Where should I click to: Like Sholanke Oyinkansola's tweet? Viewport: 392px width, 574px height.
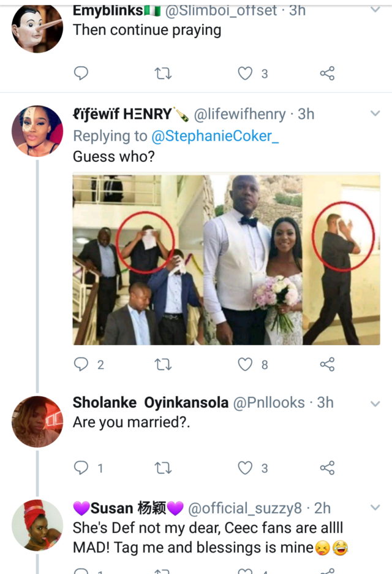coord(246,468)
